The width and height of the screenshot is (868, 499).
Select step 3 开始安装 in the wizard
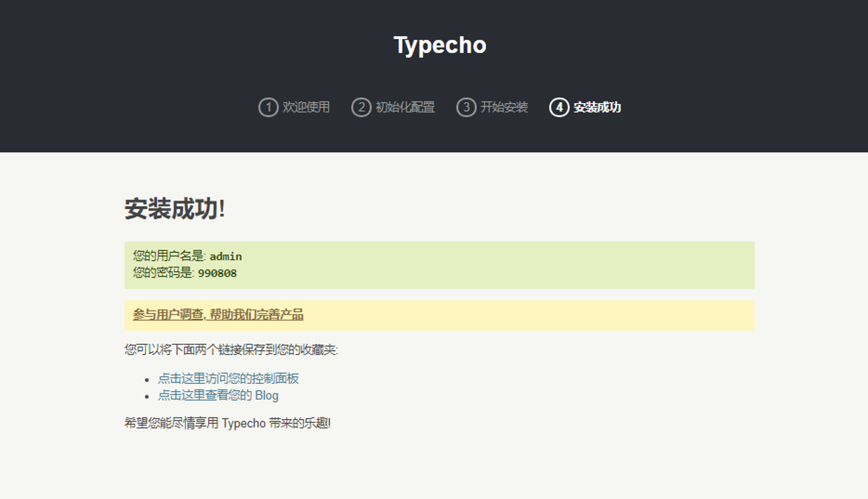[x=492, y=107]
